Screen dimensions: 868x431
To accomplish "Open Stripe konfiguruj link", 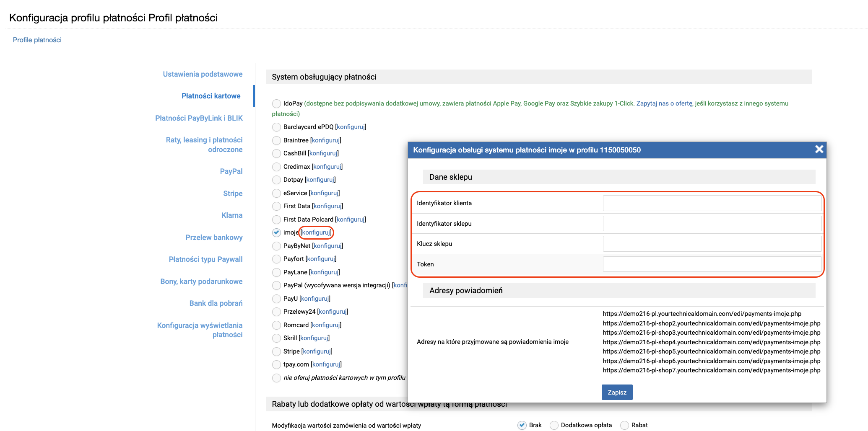I will click(x=317, y=351).
